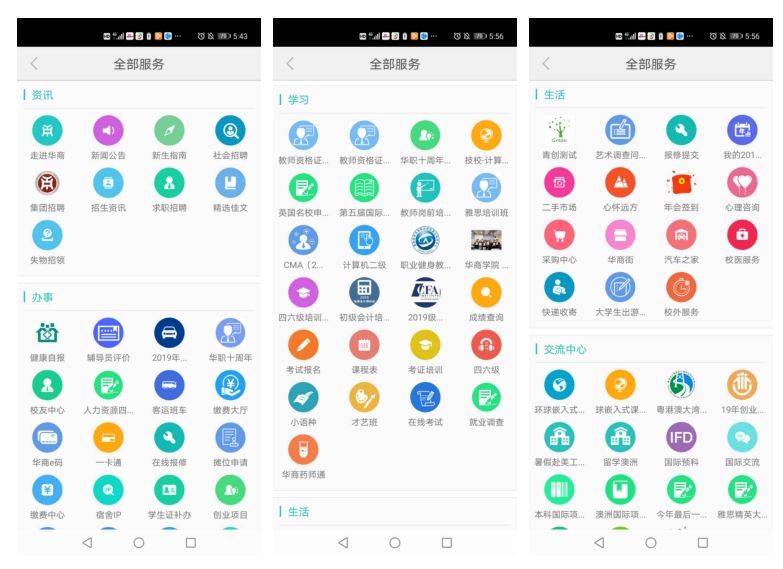Open the 新闻公告 news announcement icon
This screenshot has width=783, height=569.
pyautogui.click(x=108, y=130)
